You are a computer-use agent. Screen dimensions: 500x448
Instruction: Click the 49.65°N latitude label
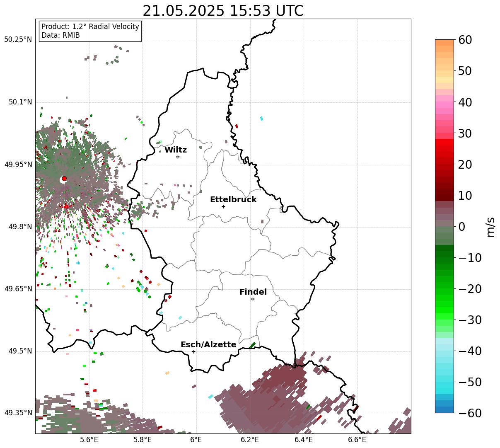[18, 289]
